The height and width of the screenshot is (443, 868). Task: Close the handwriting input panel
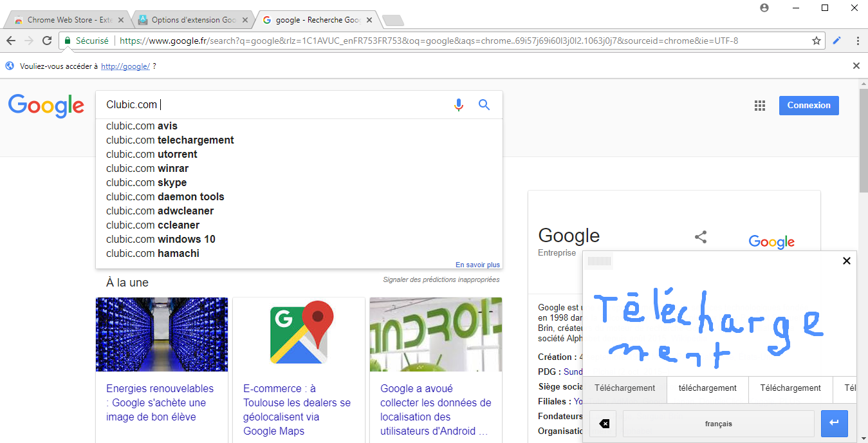(847, 261)
